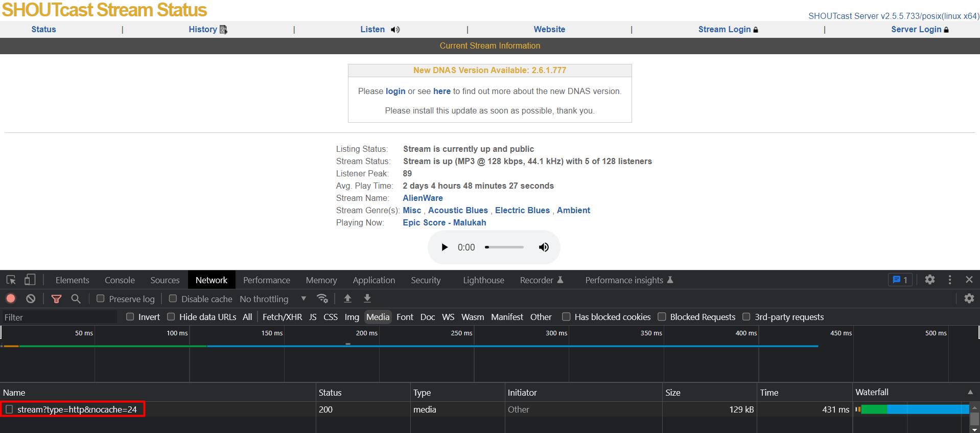The image size is (980, 433).
Task: Click the Server Login lock icon
Action: (x=946, y=30)
